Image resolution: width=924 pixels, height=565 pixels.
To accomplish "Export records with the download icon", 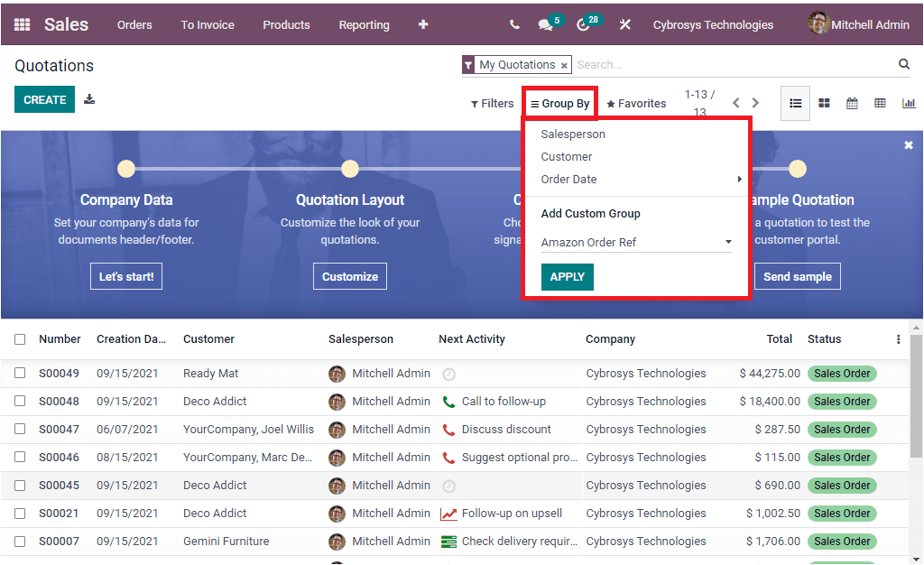I will pos(88,97).
